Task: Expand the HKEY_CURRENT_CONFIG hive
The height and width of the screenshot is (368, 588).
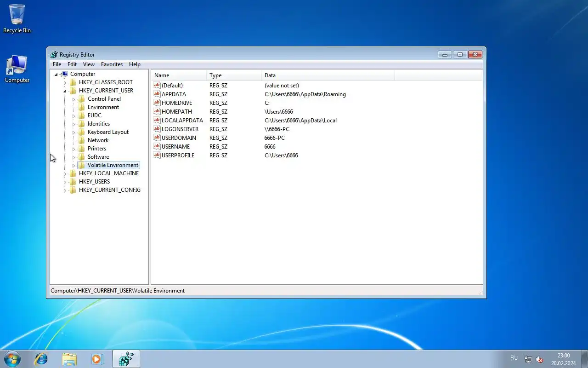Action: (x=65, y=190)
